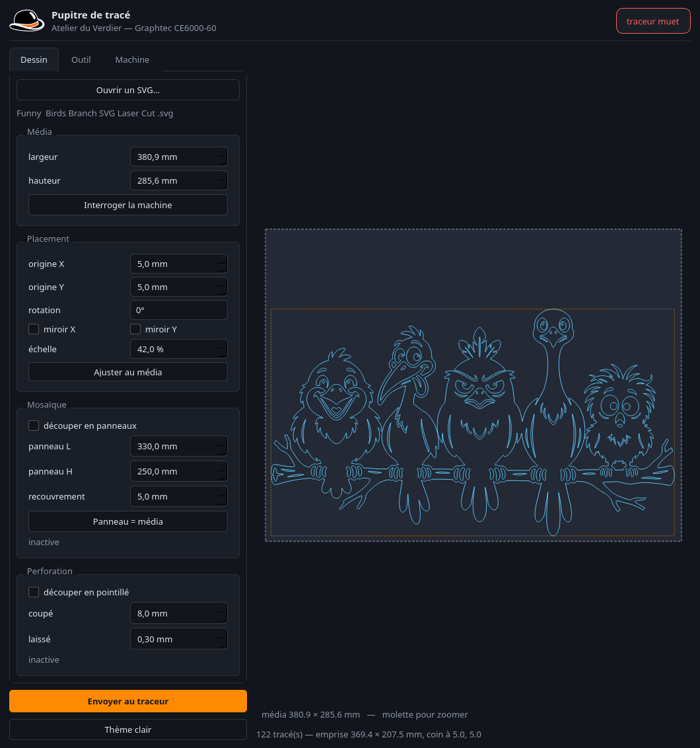
Task: Click the 'inactive' status under Mosaïque
Action: click(44, 542)
